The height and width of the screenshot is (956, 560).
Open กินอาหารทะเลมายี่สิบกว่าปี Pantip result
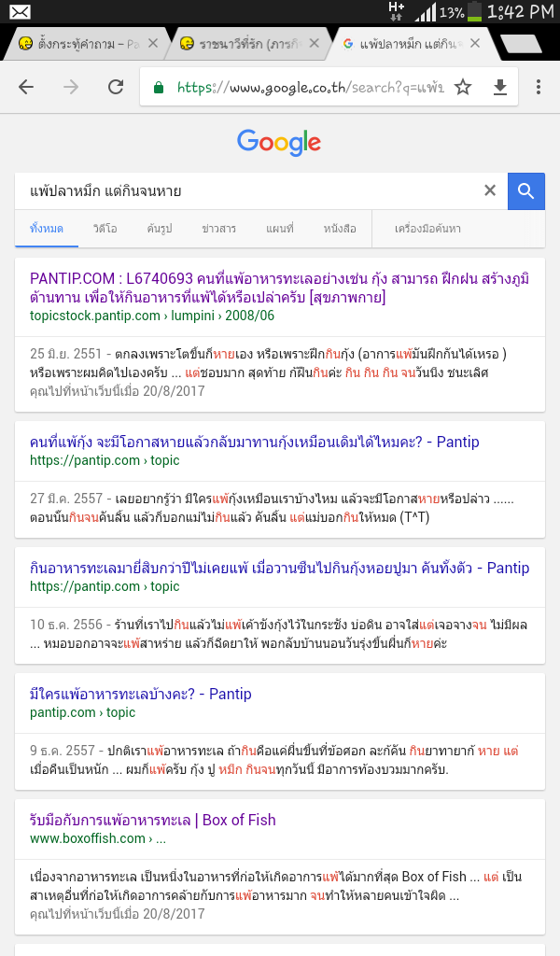[x=280, y=569]
